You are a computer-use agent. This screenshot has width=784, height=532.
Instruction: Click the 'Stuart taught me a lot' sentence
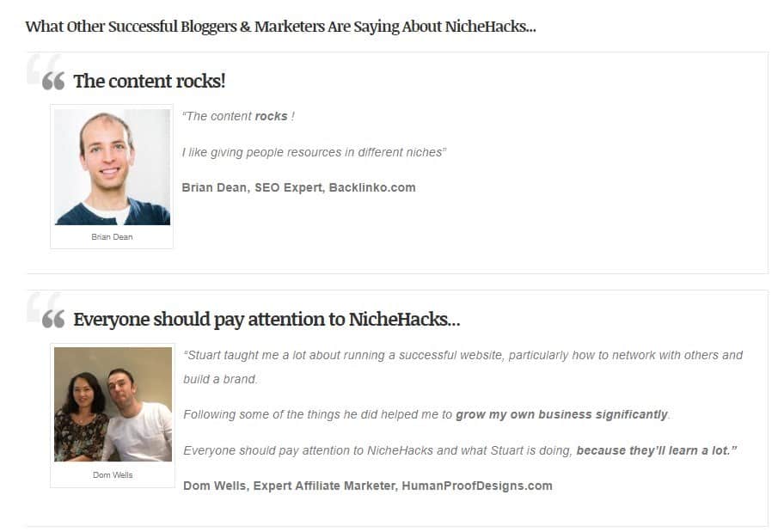click(x=463, y=355)
